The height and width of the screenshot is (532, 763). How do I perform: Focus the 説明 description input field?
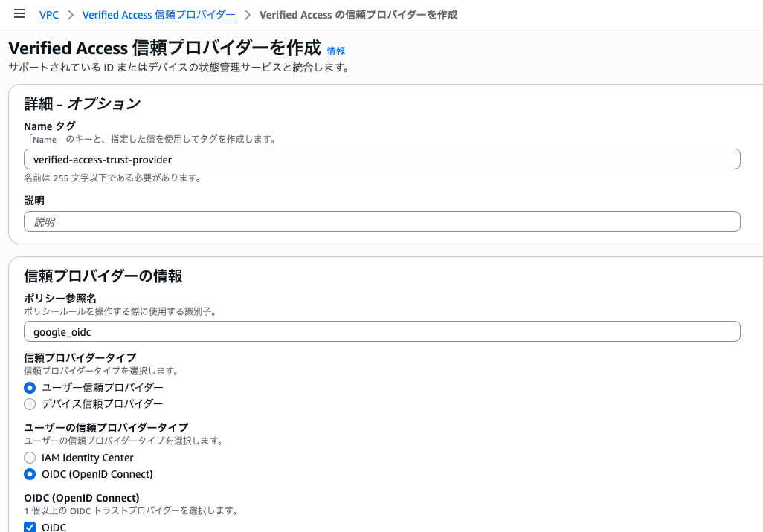(x=381, y=221)
